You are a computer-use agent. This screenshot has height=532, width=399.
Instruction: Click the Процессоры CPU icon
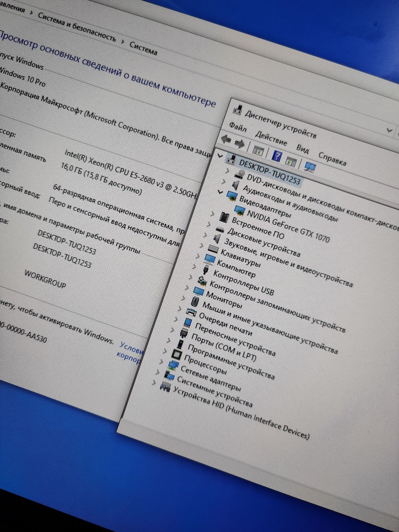click(x=177, y=355)
